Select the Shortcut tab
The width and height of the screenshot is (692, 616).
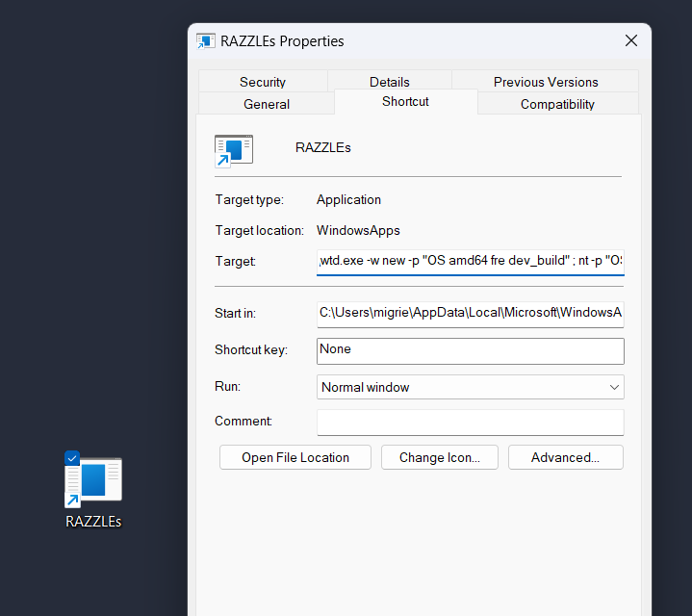coord(405,101)
